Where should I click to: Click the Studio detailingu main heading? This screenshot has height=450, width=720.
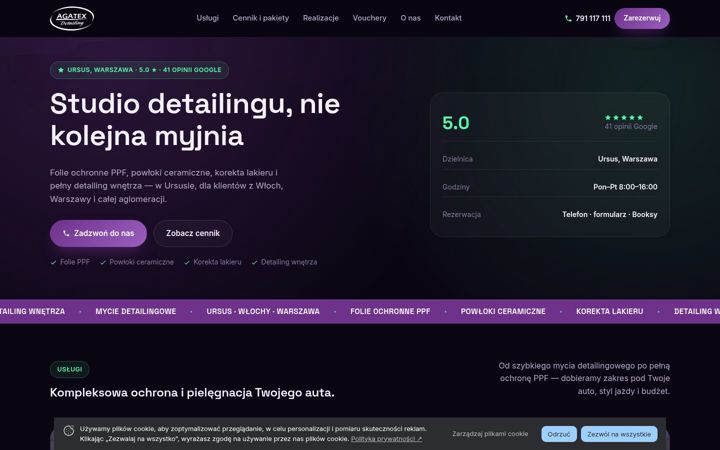(x=195, y=119)
